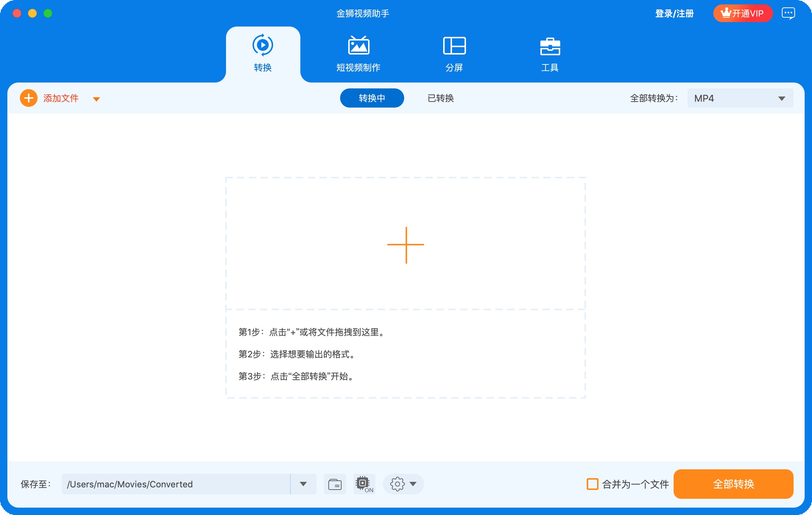The image size is (812, 515).
Task: Switch to the 已转换 converted tab
Action: 441,98
